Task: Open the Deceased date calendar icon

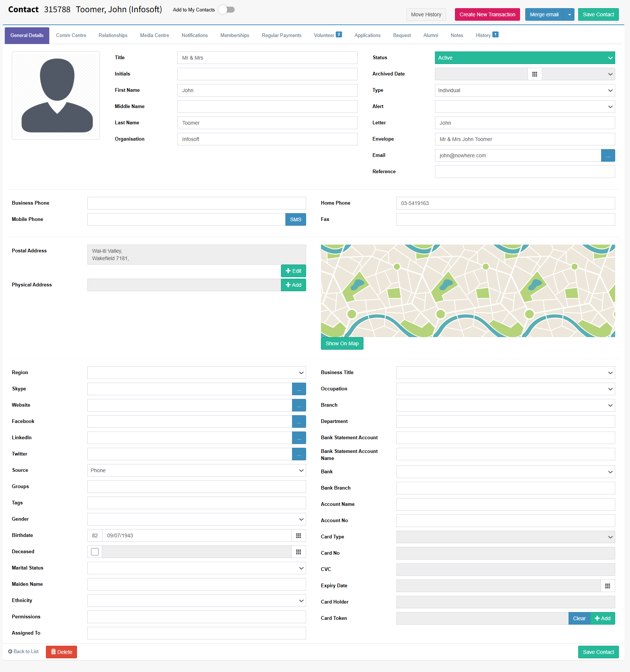Action: 299,552
